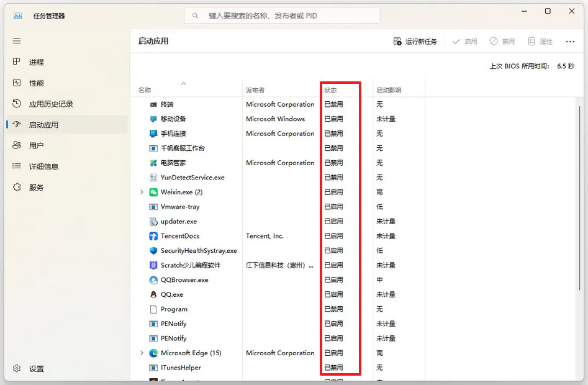Select the Vmware-tray row text
This screenshot has width=588, height=385.
[x=181, y=207]
